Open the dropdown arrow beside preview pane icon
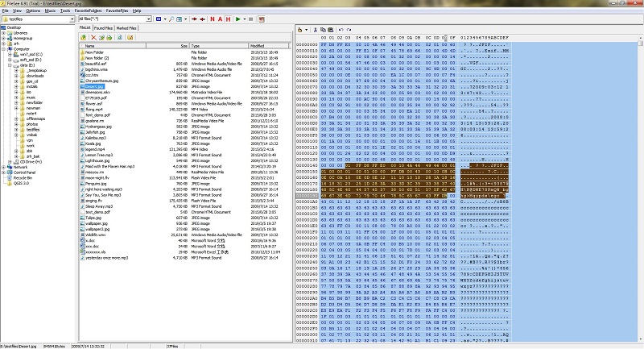The image size is (644, 349). 186,19
